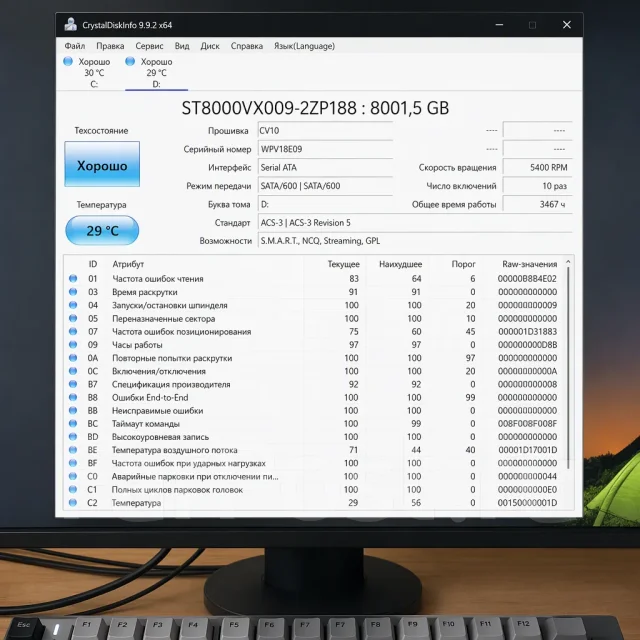
Task: Click status dot of row C0 Аварийные парковки
Action: pyautogui.click(x=73, y=476)
